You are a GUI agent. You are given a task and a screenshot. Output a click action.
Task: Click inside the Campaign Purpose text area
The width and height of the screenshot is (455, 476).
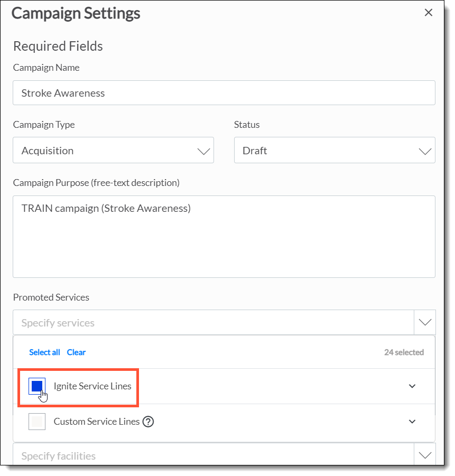(224, 237)
